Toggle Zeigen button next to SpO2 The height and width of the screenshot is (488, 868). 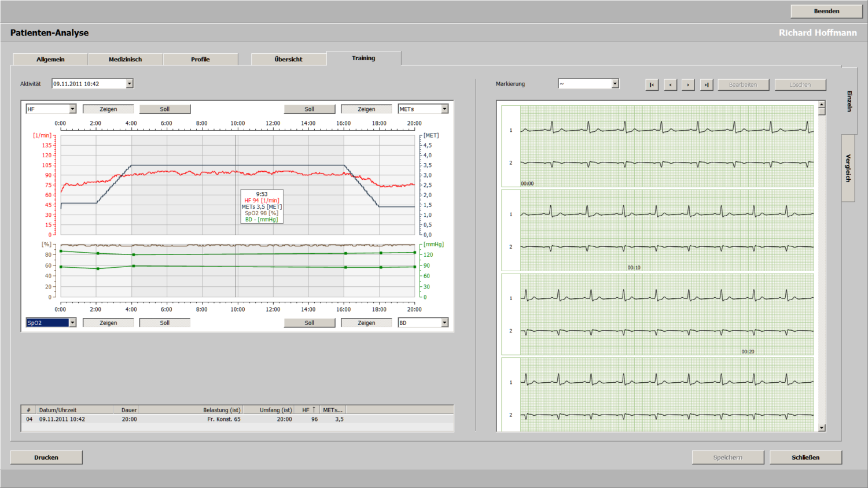click(x=108, y=323)
